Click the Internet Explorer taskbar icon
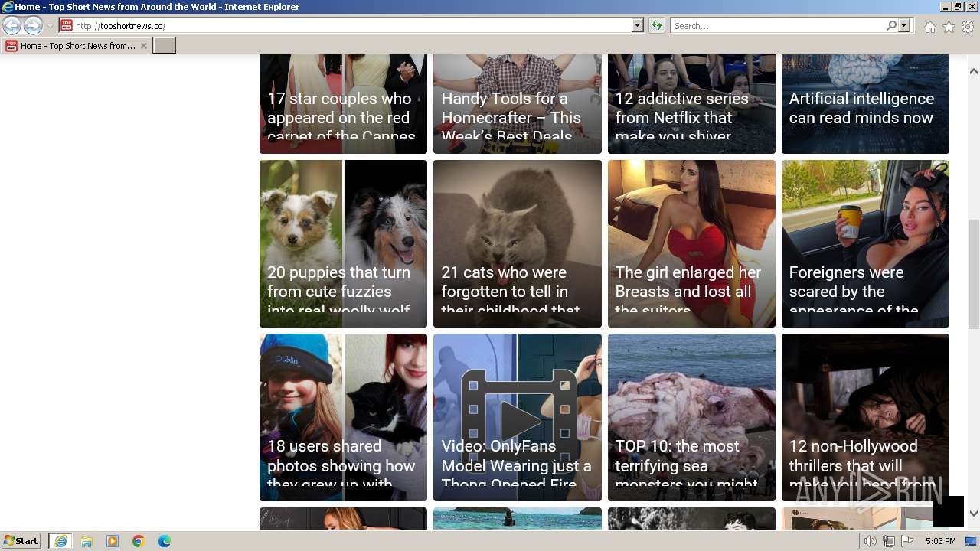 pyautogui.click(x=60, y=541)
